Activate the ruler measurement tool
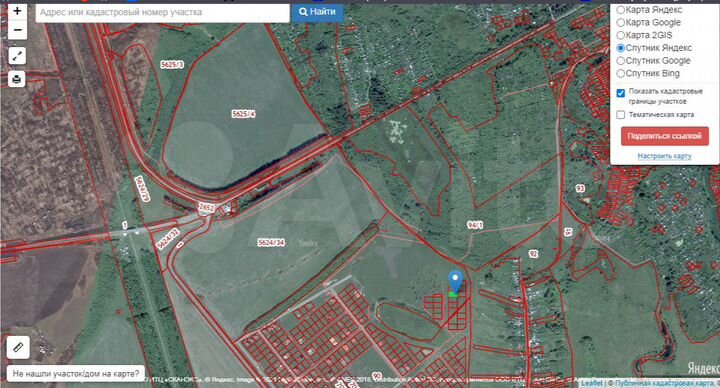The height and width of the screenshot is (388, 720). point(18,347)
